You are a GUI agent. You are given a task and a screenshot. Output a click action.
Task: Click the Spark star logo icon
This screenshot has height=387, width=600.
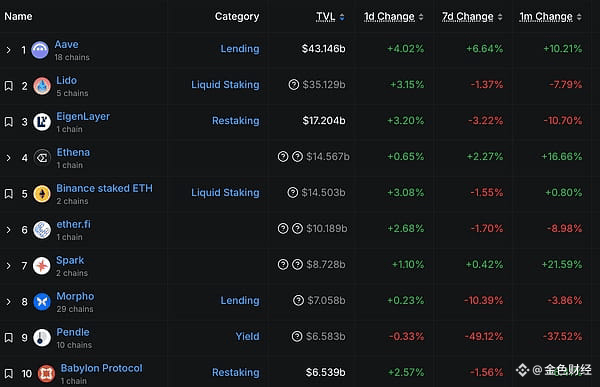(42, 266)
